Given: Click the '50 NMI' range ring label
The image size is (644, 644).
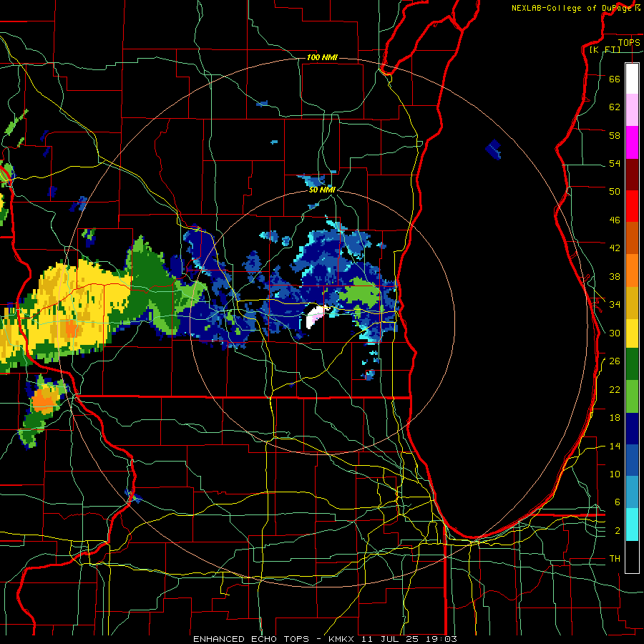Looking at the screenshot, I should (322, 190).
